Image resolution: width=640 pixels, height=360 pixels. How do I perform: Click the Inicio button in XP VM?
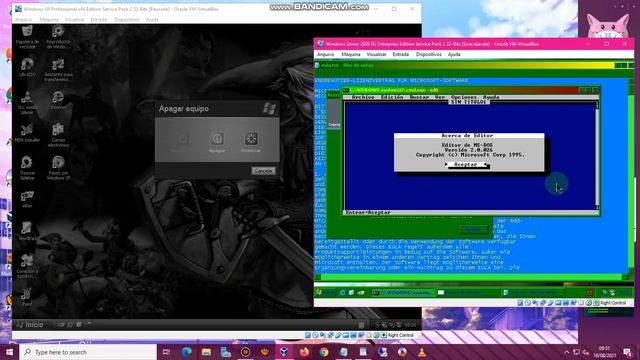(31, 325)
